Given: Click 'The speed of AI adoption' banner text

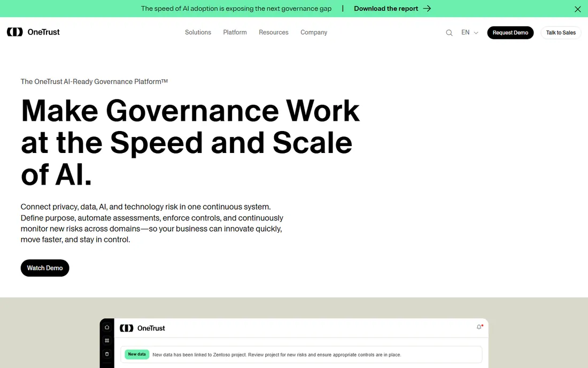Looking at the screenshot, I should (x=236, y=9).
